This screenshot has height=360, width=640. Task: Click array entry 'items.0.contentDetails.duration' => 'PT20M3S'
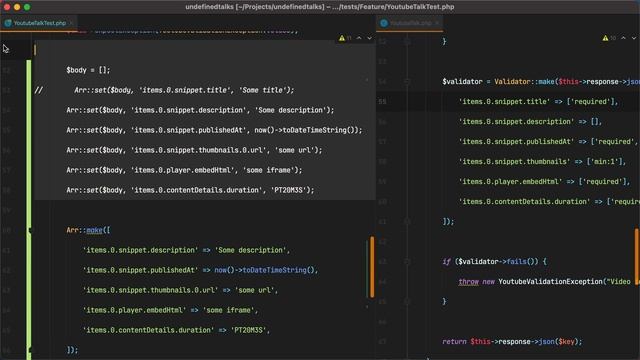tap(176, 330)
